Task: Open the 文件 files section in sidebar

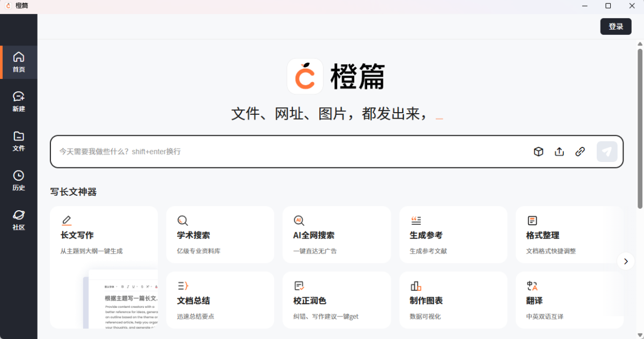Action: click(19, 141)
